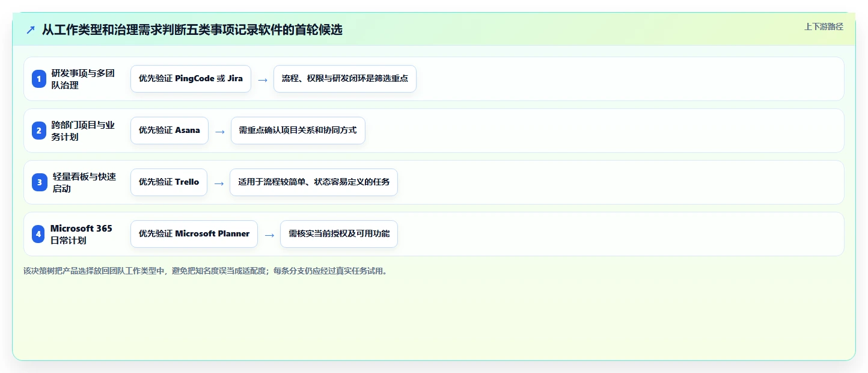Click the blue number 2 badge

[x=39, y=131]
